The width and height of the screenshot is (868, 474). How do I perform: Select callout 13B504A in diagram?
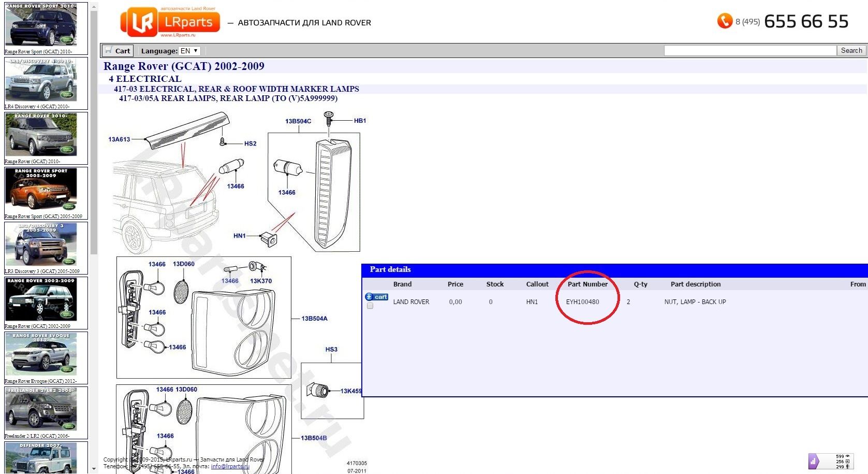coord(315,319)
